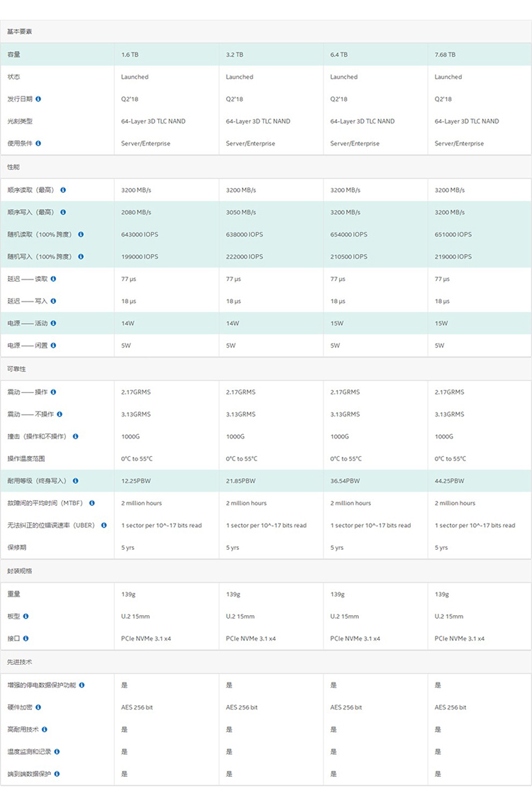Image resolution: width=532 pixels, height=806 pixels.
Task: Open the info icon next to 接口
Action: tap(26, 639)
